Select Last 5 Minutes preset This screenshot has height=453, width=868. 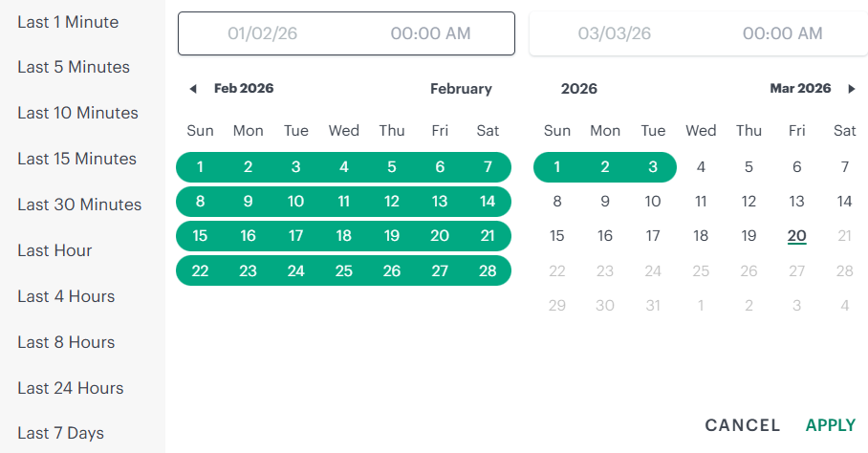point(74,67)
